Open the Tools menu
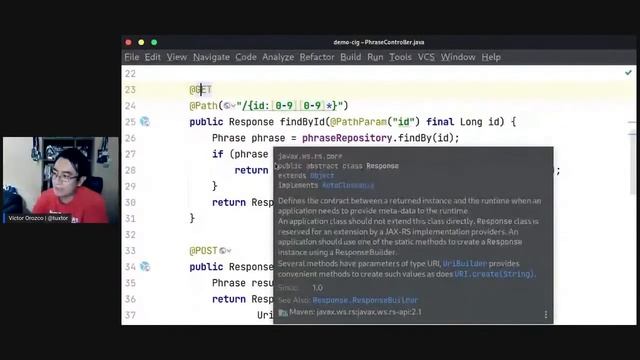 400,57
